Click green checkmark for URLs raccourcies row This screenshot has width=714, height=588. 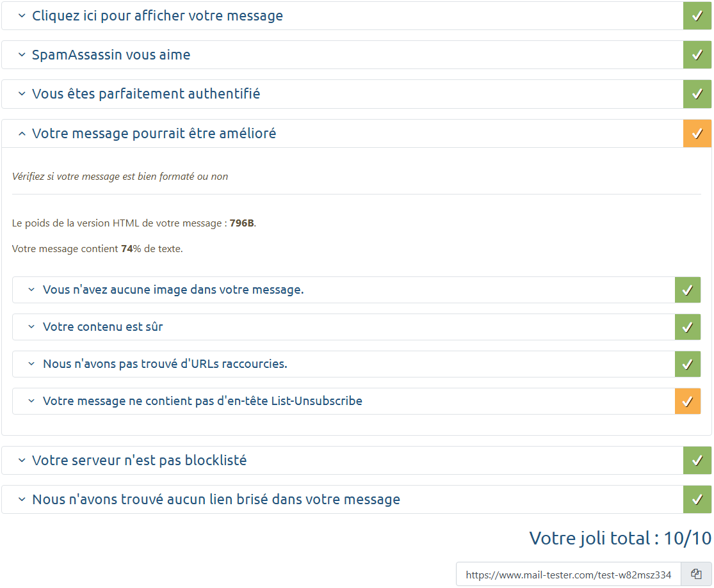(688, 364)
